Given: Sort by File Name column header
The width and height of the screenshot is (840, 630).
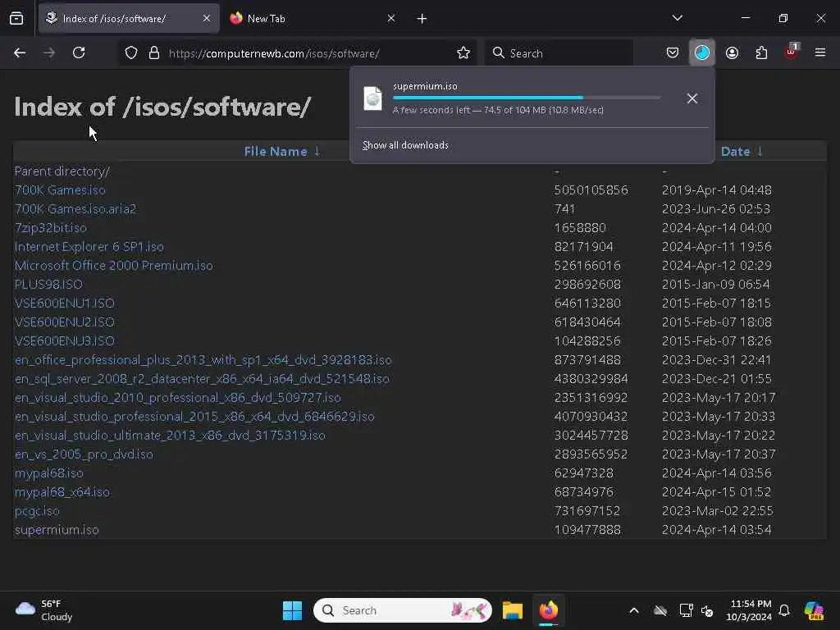Looking at the screenshot, I should 282,152.
